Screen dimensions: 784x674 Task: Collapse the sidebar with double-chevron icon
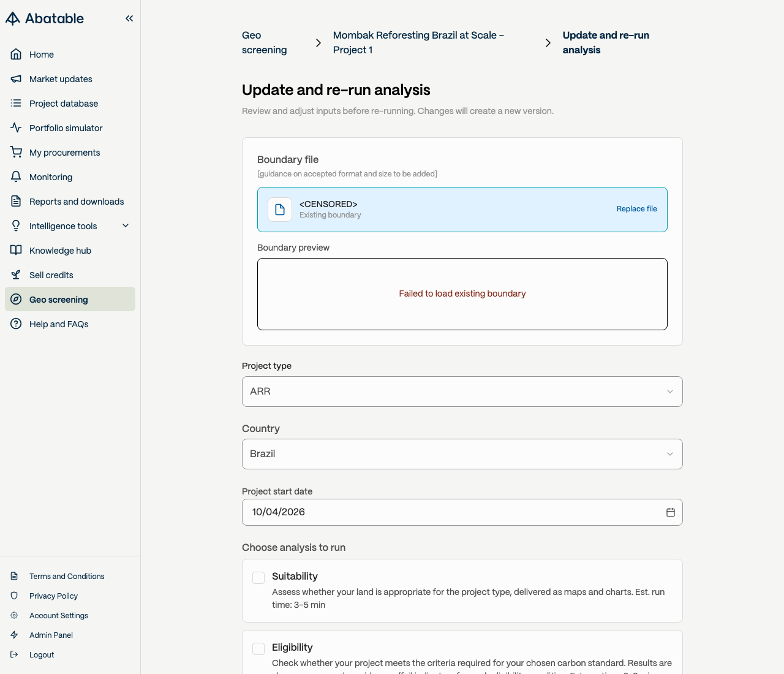[129, 18]
